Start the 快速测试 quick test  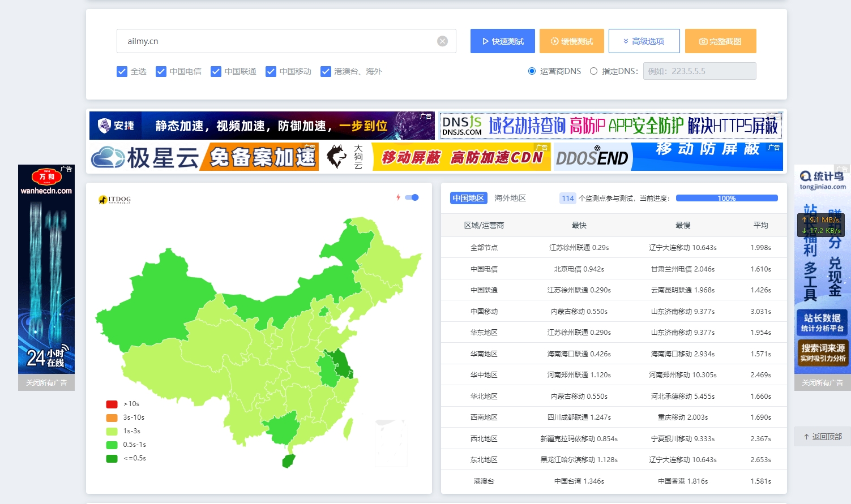tap(502, 41)
